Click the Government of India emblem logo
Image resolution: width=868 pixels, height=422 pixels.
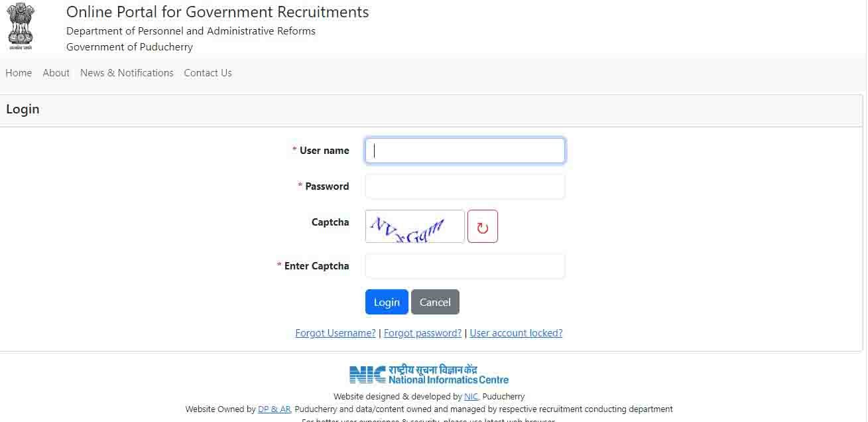tap(21, 27)
